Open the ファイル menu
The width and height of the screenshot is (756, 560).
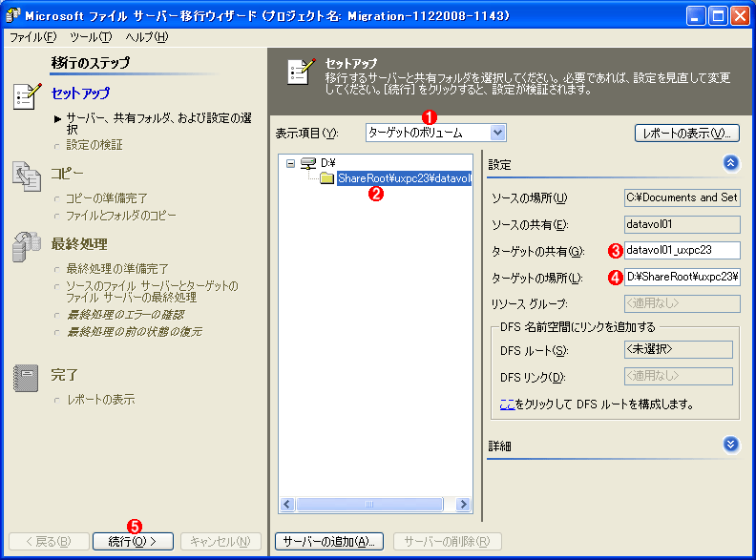coord(32,37)
